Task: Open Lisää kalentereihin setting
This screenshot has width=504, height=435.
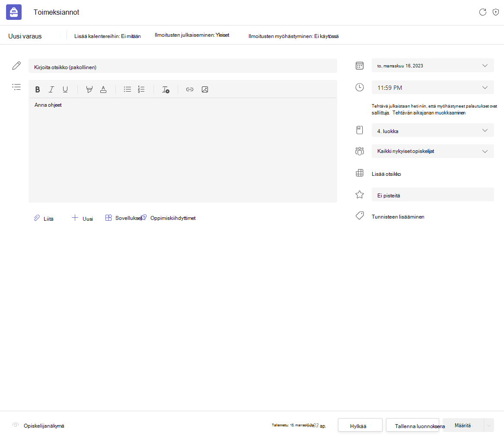Action: click(x=107, y=36)
